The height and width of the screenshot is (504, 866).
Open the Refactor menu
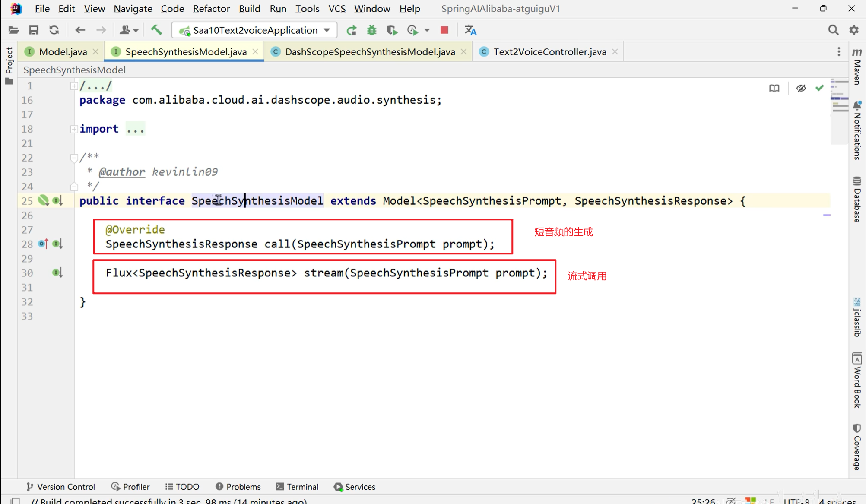coord(211,9)
